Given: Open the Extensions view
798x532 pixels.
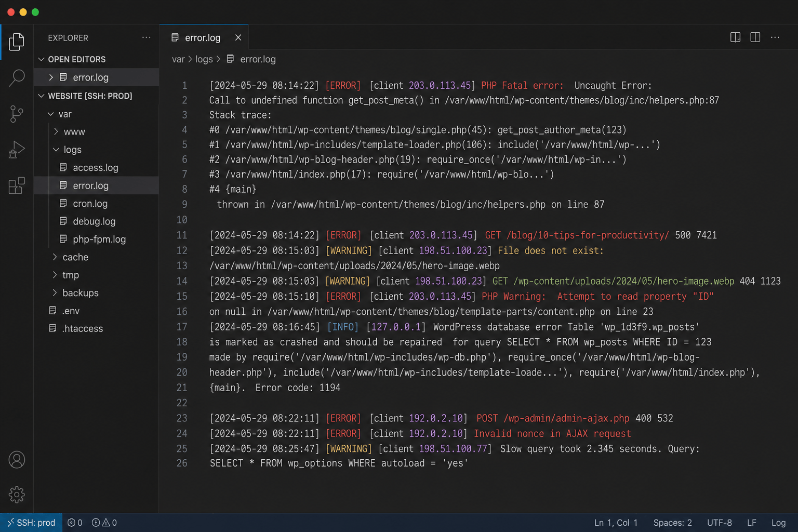Looking at the screenshot, I should pyautogui.click(x=17, y=185).
